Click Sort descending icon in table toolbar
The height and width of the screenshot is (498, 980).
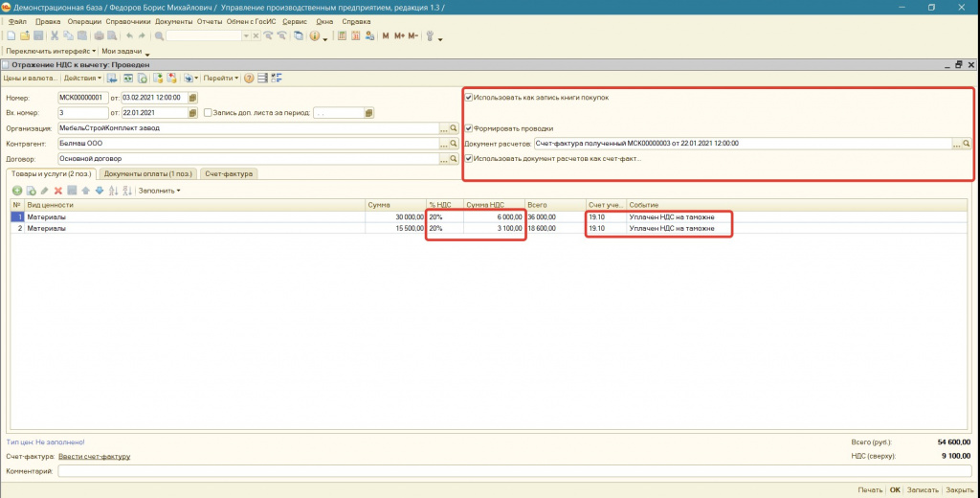click(x=127, y=191)
